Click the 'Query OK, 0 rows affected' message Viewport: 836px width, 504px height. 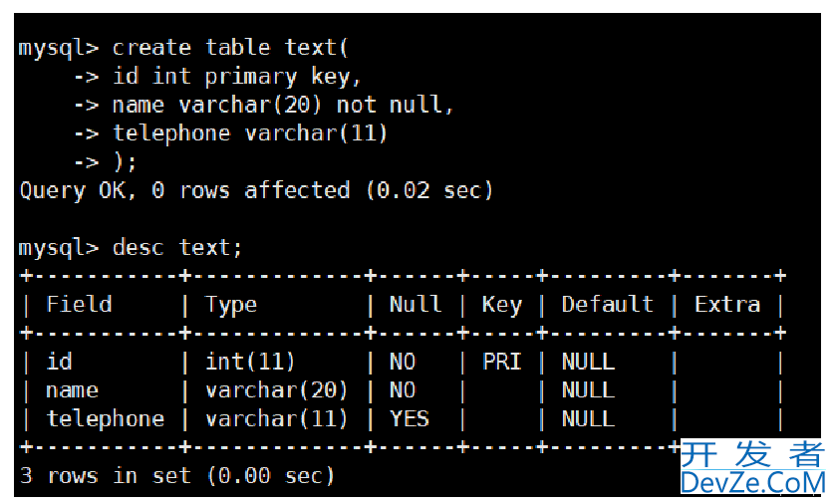(256, 190)
